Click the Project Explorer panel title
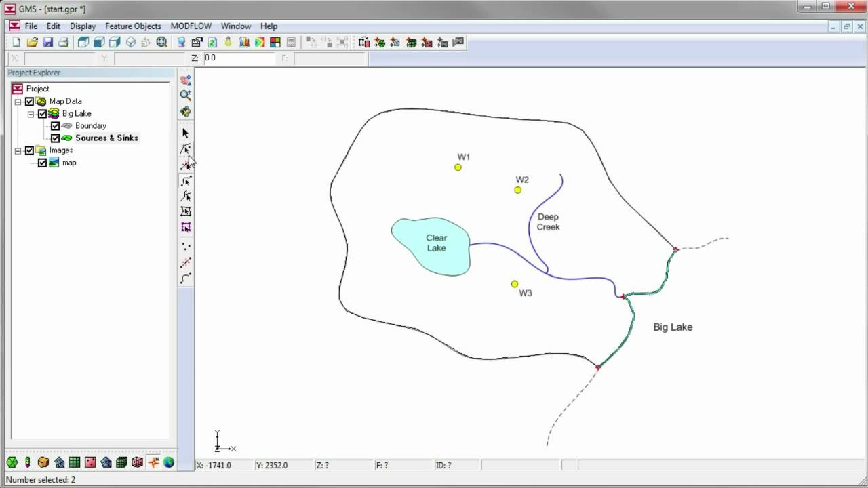868x488 pixels. point(34,73)
